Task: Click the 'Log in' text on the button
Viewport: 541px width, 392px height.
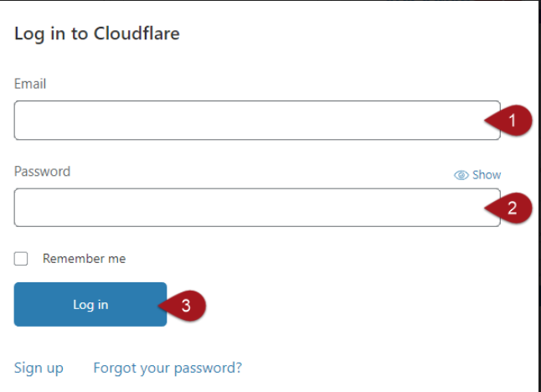Action: (90, 305)
